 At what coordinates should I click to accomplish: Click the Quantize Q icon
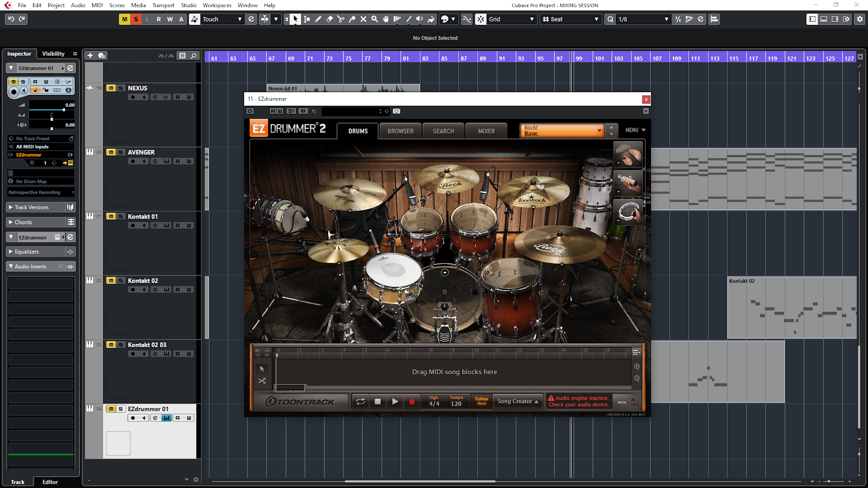point(610,19)
